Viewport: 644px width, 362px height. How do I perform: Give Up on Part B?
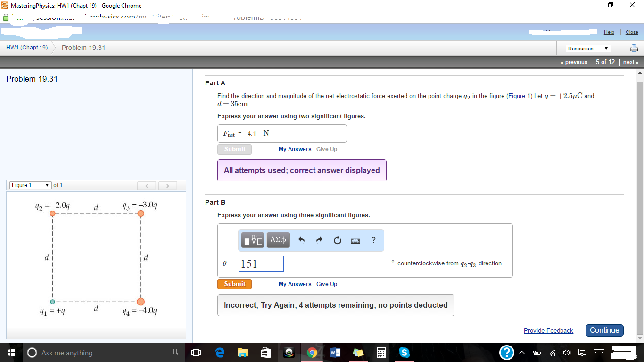click(327, 284)
